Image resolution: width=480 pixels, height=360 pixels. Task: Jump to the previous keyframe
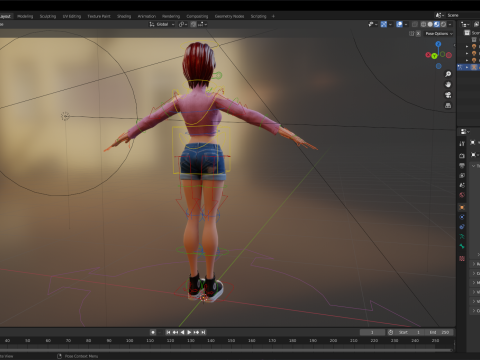tap(175, 332)
